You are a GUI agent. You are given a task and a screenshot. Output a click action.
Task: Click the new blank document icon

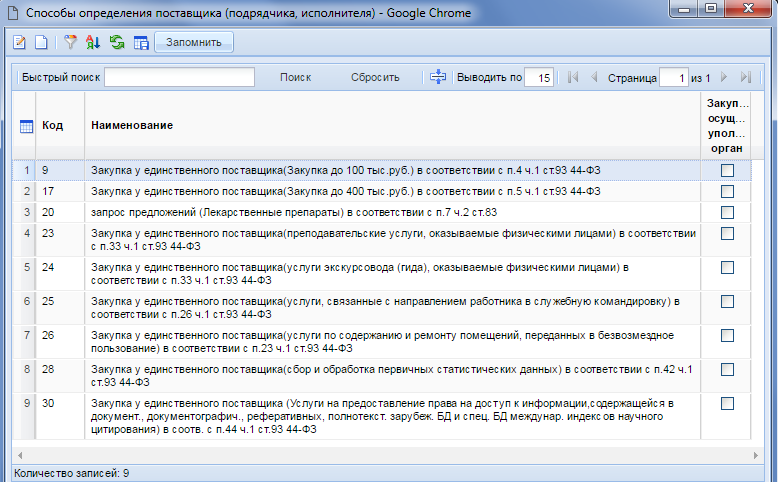point(41,43)
